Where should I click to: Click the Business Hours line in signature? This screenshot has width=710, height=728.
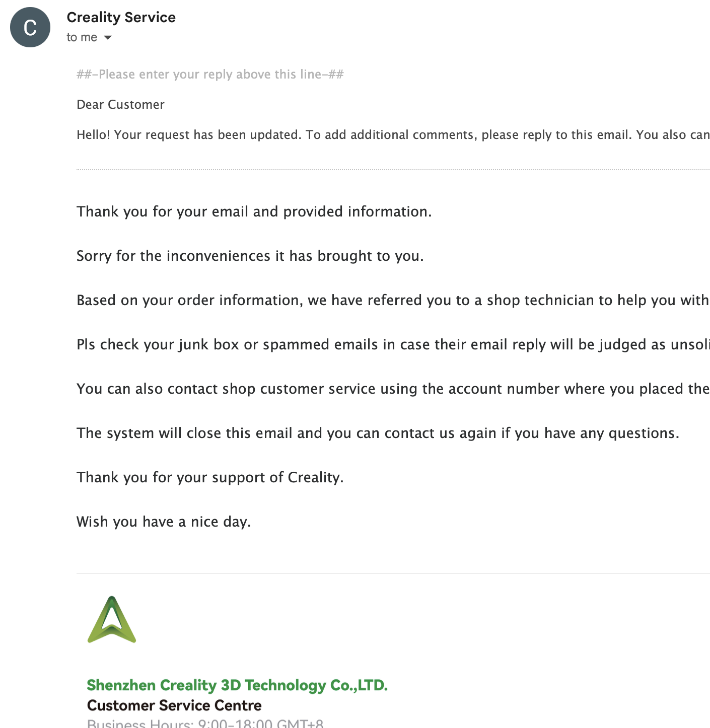point(205,723)
